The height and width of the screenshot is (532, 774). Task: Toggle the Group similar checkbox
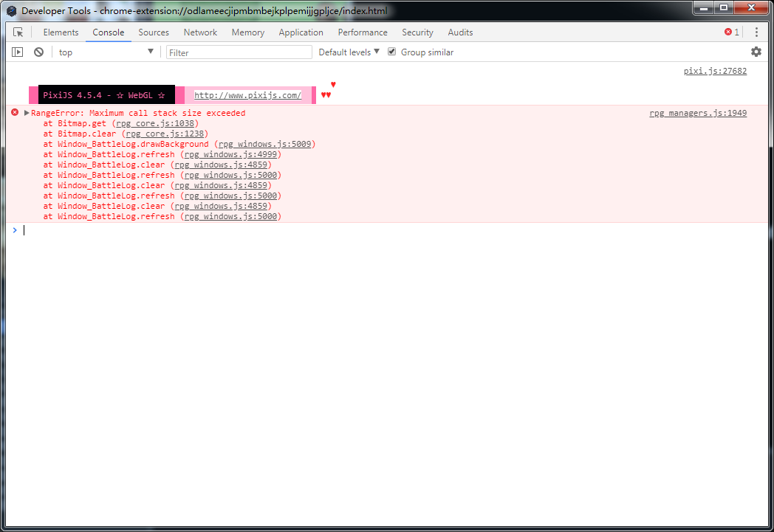(x=392, y=52)
